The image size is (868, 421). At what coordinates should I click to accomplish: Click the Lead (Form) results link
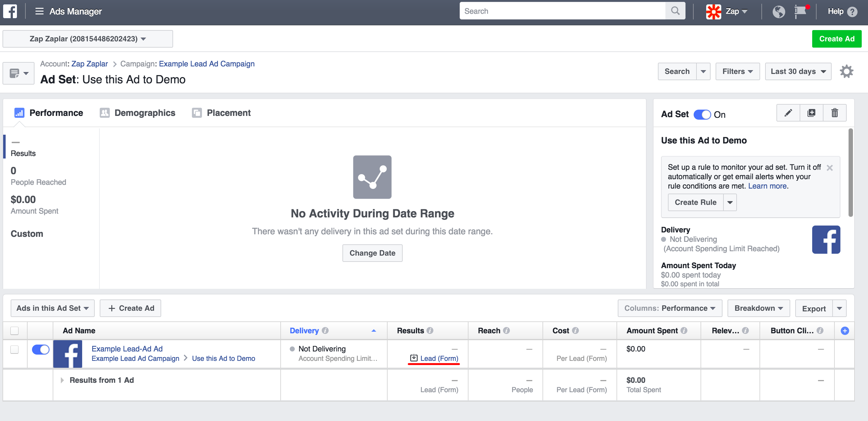pos(439,358)
